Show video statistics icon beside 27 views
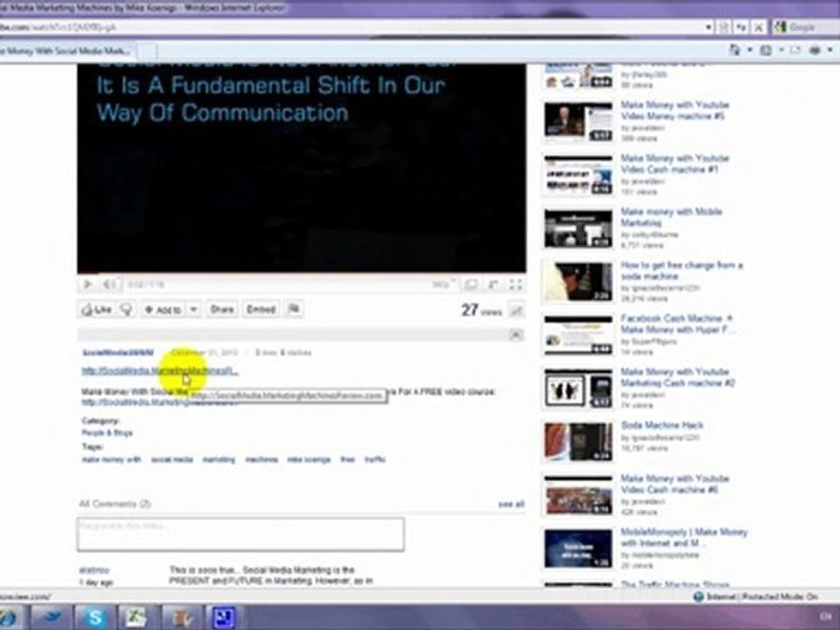This screenshot has height=630, width=840. coord(516,310)
